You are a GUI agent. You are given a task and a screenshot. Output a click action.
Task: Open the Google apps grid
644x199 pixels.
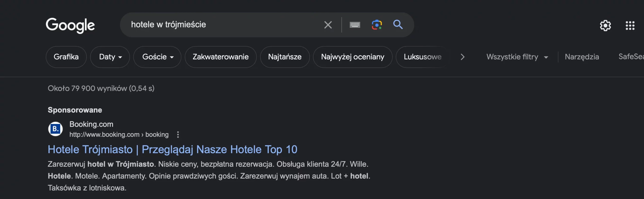coord(630,25)
